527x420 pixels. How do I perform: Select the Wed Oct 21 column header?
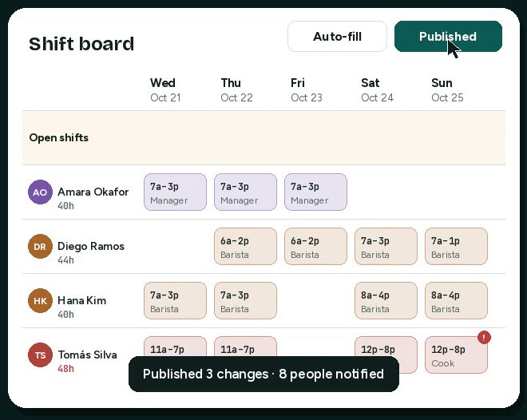point(165,90)
